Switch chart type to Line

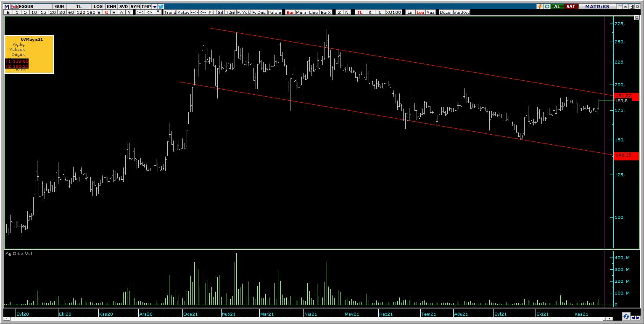314,13
